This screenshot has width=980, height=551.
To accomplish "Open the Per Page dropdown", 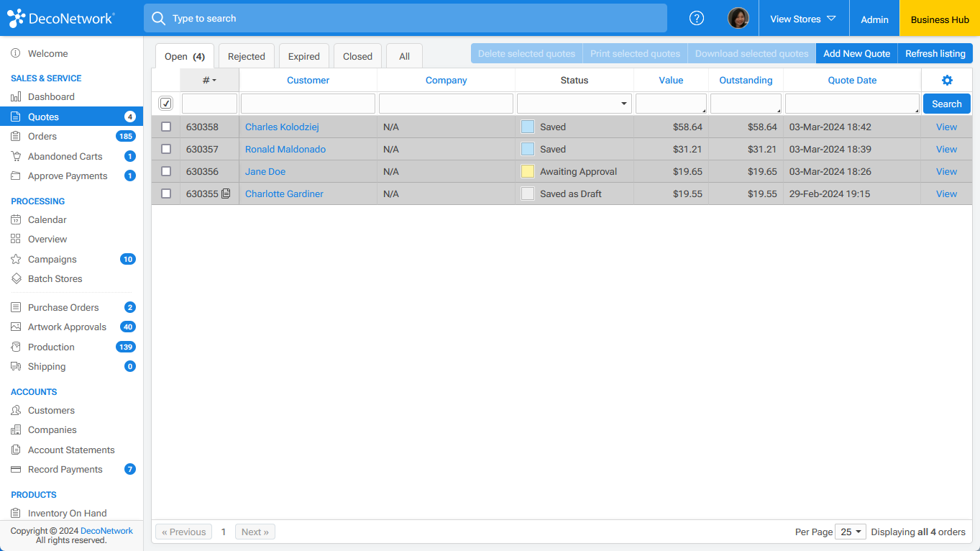I will pos(851,532).
